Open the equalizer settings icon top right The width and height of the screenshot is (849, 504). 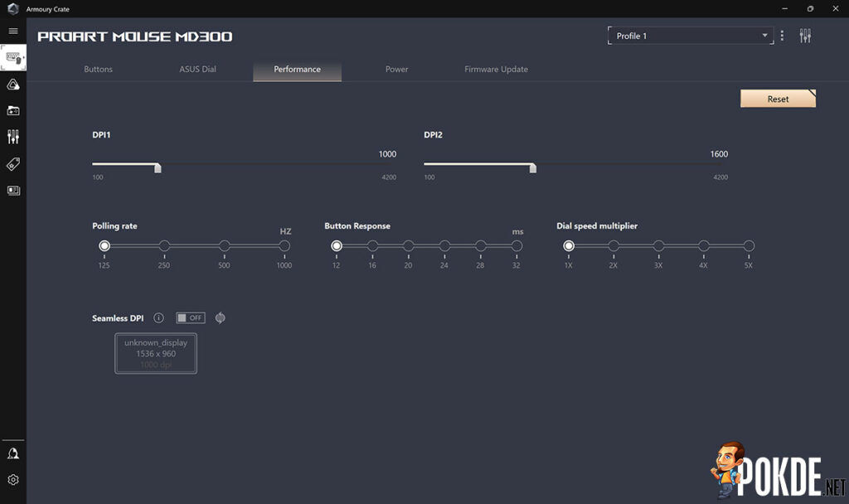[x=805, y=36]
